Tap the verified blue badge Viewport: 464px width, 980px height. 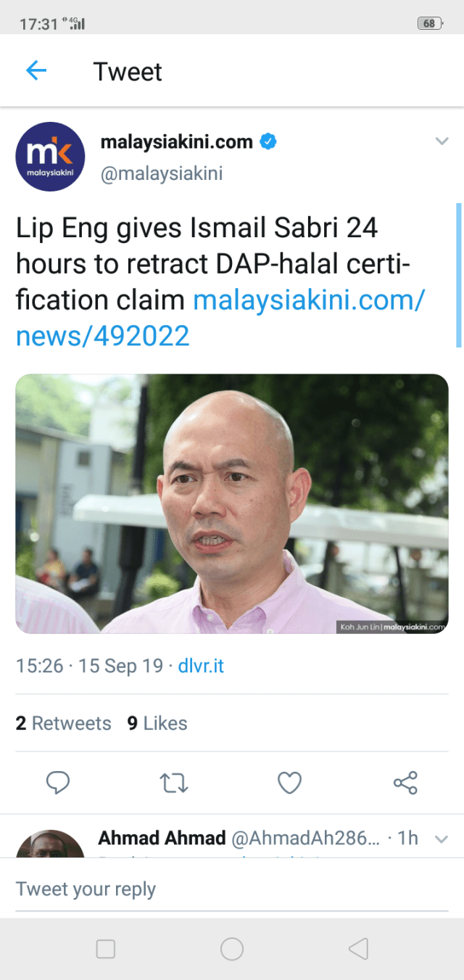[x=268, y=141]
